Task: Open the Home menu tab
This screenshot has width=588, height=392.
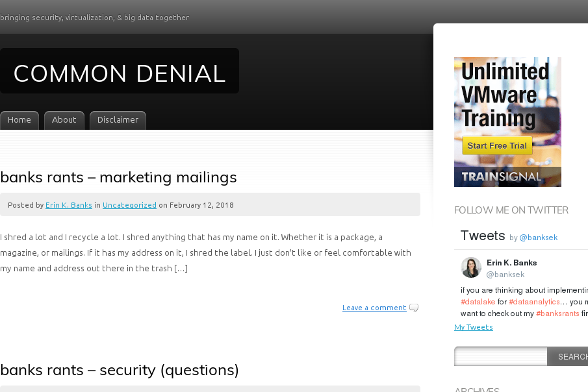Action: click(x=19, y=120)
